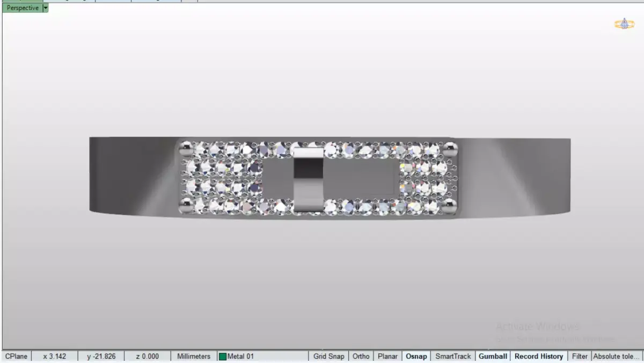
Task: Disable Osnap
Action: [x=416, y=356]
